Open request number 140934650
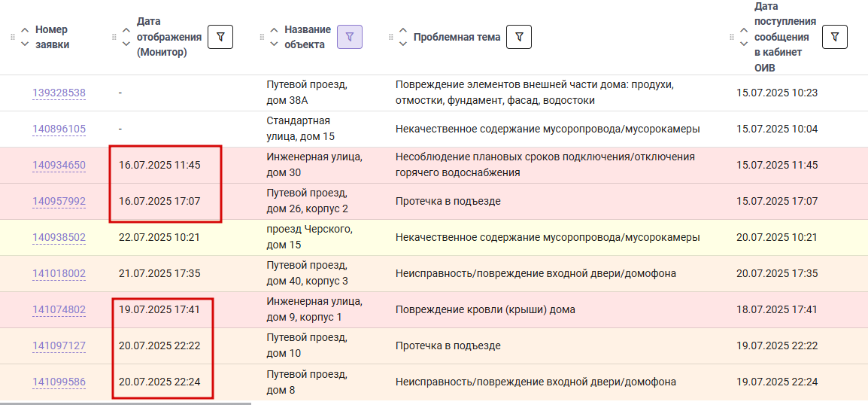 click(x=59, y=165)
